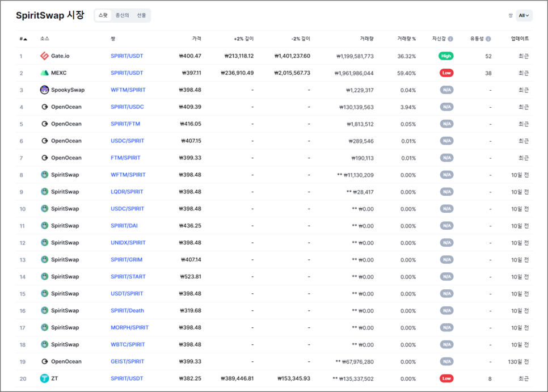
Task: Click the MEXC exchange logo icon
Action: (44, 73)
